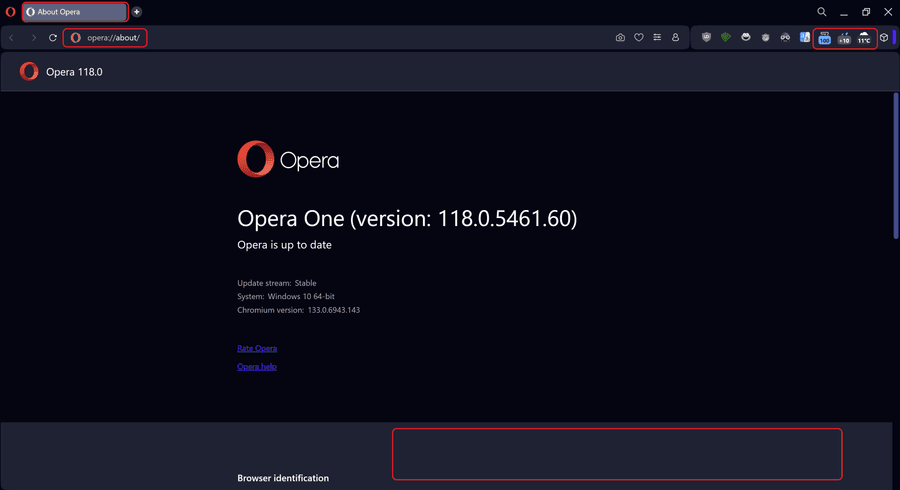Restore down the Opera window
The image size is (900, 490).
(x=866, y=11)
